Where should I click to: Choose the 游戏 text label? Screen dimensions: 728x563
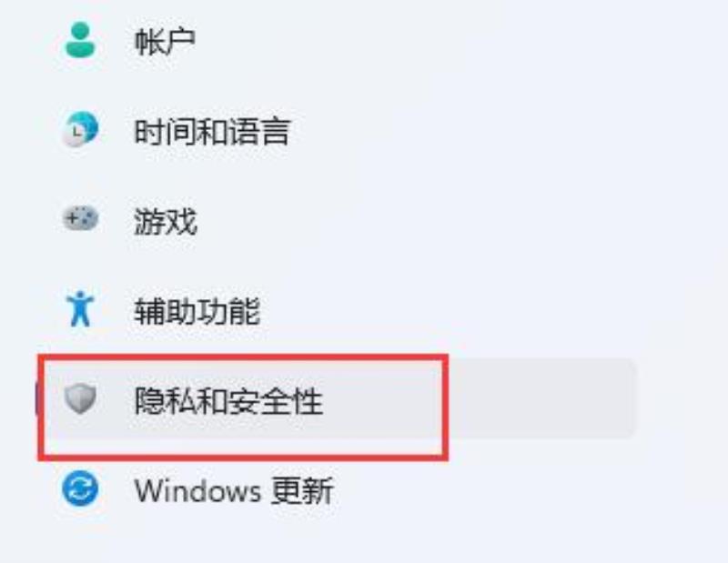tap(166, 221)
